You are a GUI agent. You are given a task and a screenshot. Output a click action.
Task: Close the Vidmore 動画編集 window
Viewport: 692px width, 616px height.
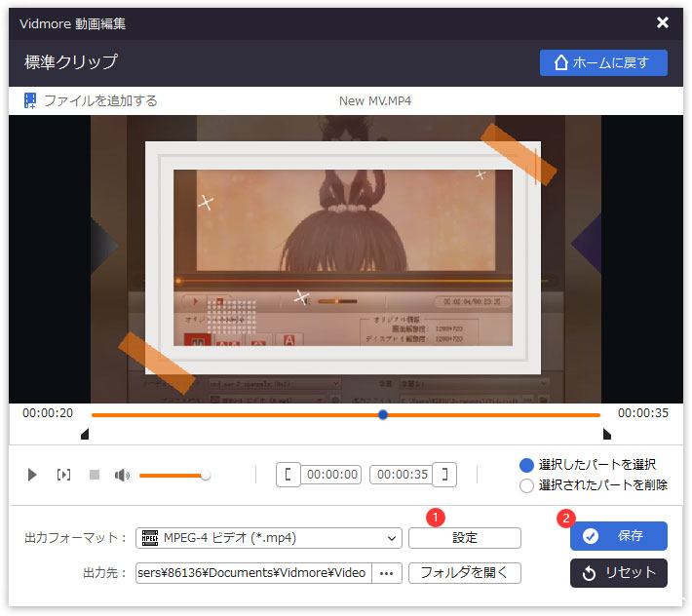[663, 22]
